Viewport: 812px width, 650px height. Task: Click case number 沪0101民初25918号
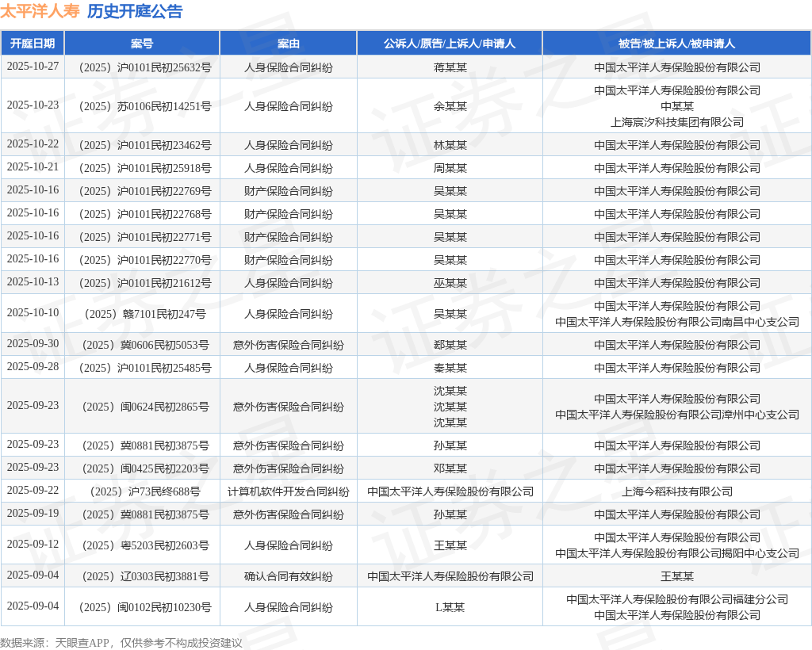(x=146, y=168)
